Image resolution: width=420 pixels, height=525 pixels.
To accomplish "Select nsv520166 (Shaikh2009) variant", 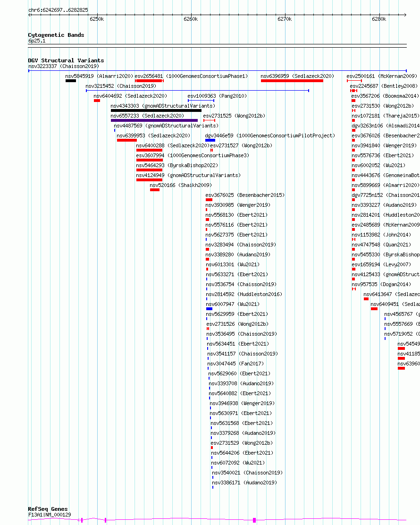I will 181,185.
